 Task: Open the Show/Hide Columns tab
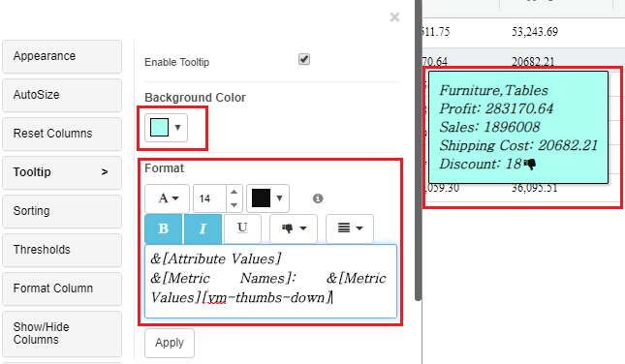[62, 333]
